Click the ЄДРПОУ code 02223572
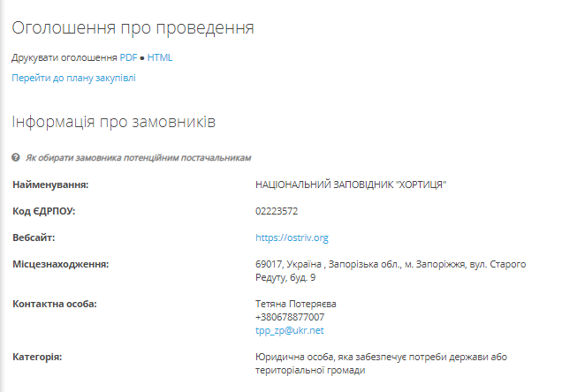This screenshot has width=562, height=392. click(x=277, y=211)
